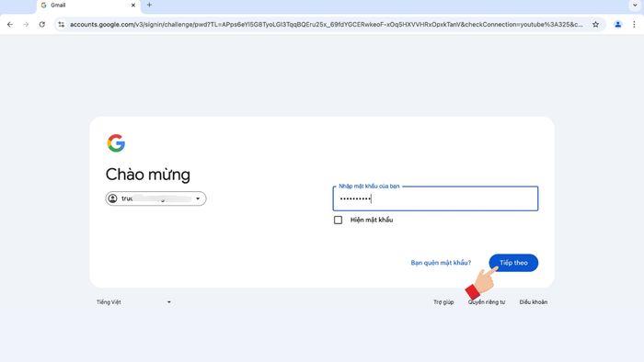Click the 'Chào mừng' heading text
This screenshot has height=362, width=644.
(x=148, y=175)
